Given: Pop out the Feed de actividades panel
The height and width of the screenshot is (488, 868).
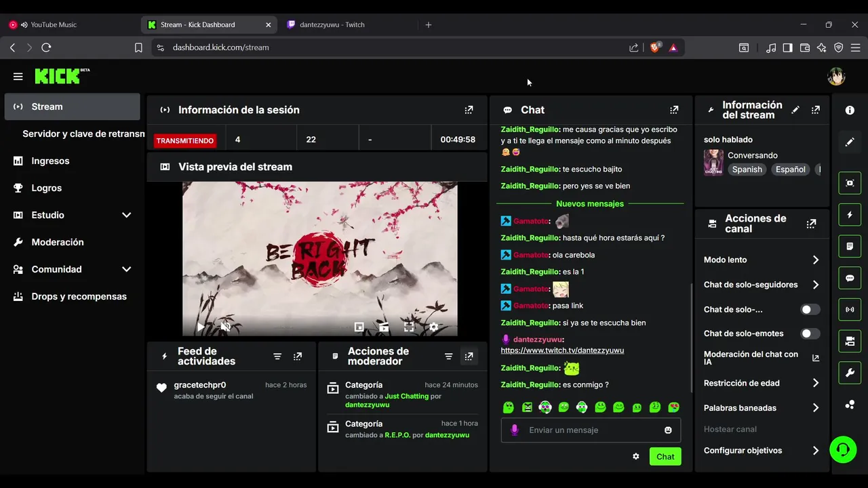Looking at the screenshot, I should [x=298, y=357].
